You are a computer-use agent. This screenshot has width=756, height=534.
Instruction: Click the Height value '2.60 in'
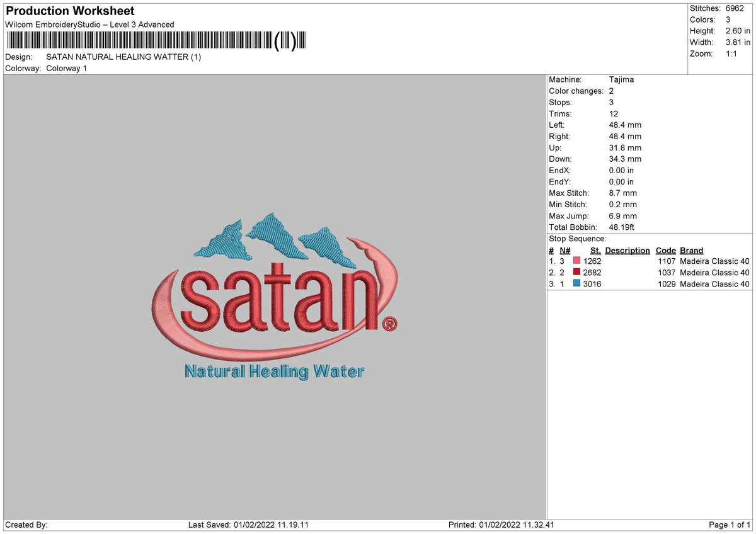737,31
